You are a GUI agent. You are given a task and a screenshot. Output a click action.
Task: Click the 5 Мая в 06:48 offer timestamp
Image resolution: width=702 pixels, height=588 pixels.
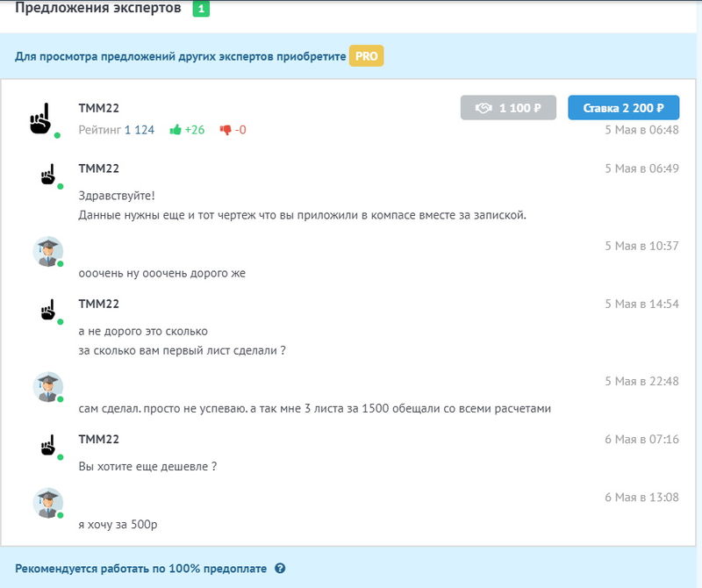641,130
